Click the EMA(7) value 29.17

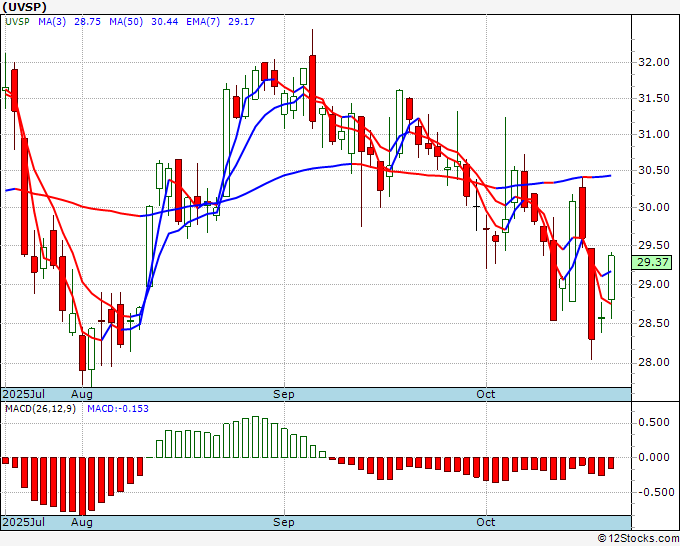(241, 22)
